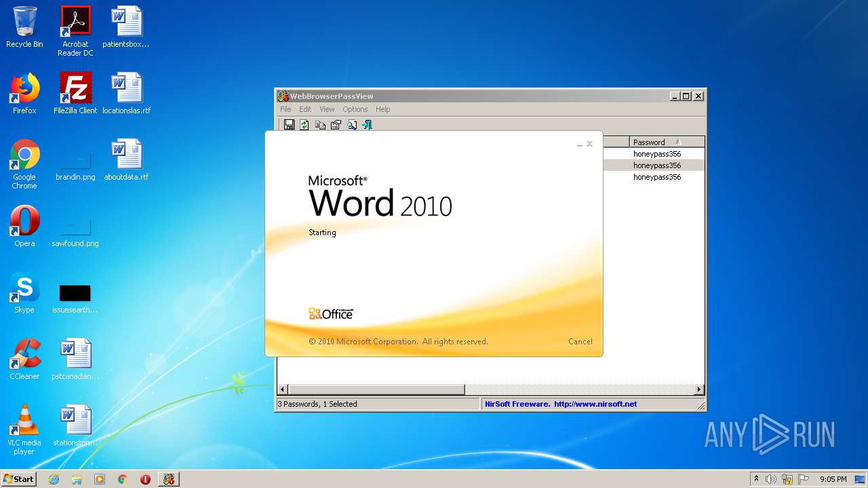868x488 pixels.
Task: Open Chrome from the taskbar
Action: tap(122, 479)
